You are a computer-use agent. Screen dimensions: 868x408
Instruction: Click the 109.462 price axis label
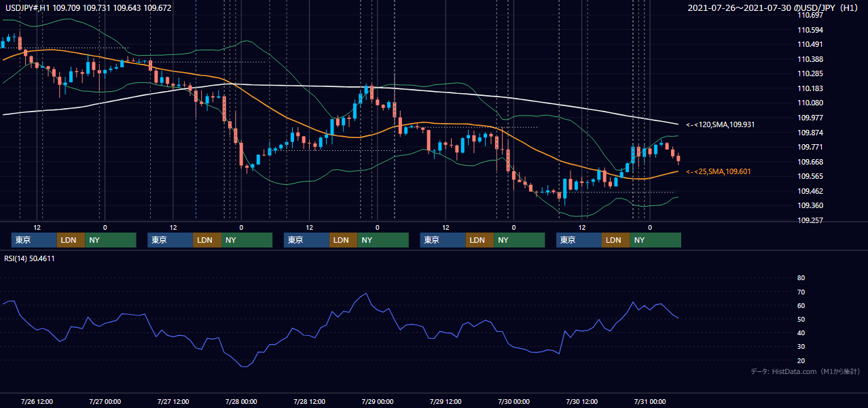coord(810,191)
